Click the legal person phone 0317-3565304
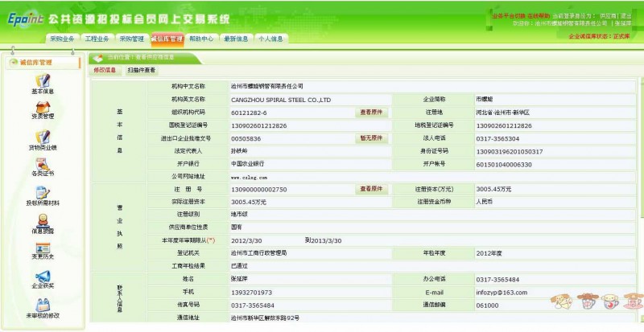Image resolution: width=644 pixels, height=332 pixels. pyautogui.click(x=497, y=139)
